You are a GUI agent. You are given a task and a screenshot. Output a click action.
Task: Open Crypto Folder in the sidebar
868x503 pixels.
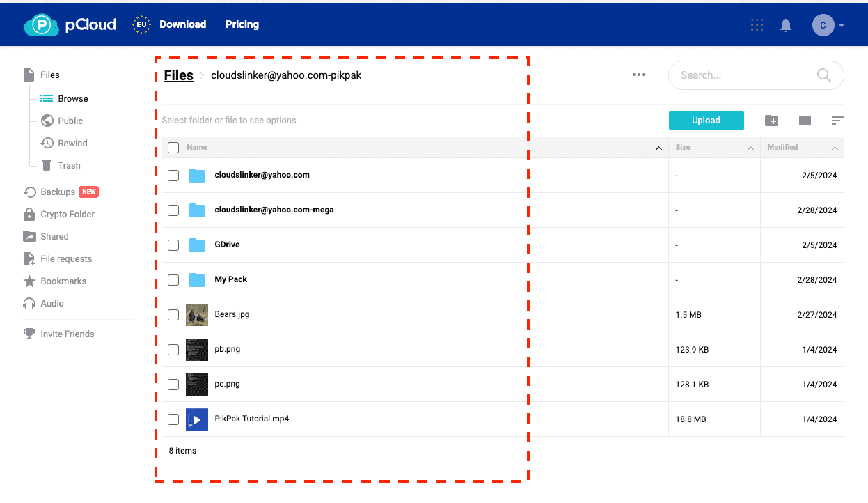(x=58, y=214)
